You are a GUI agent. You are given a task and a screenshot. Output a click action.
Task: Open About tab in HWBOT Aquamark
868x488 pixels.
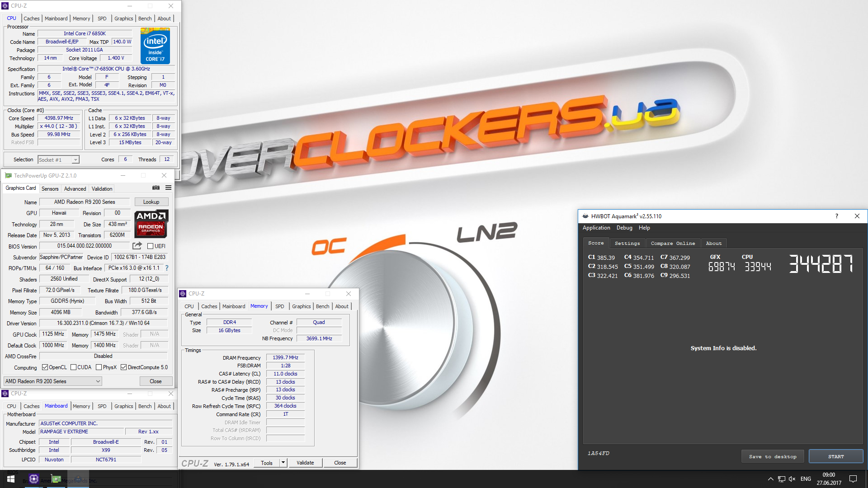point(714,243)
